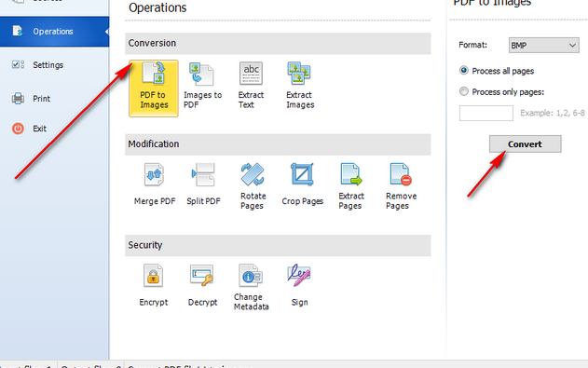Open the Remove Pages tool
The width and height of the screenshot is (588, 368).
(x=401, y=186)
